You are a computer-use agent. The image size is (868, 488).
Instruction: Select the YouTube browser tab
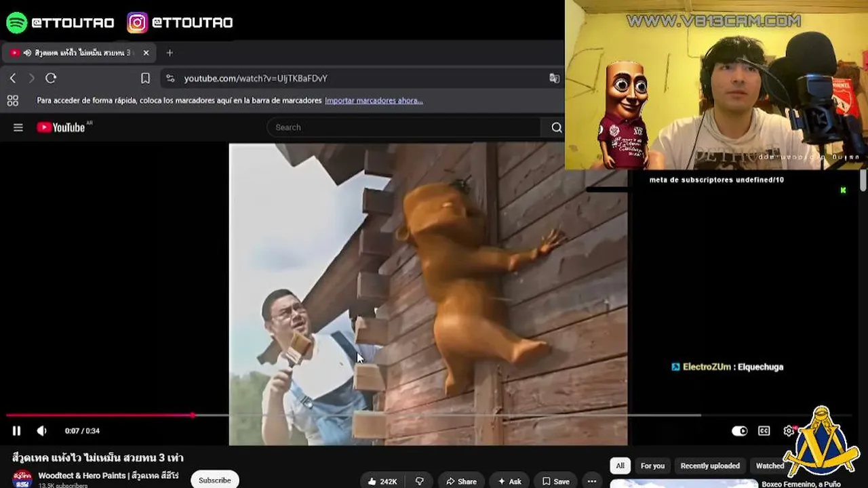(x=80, y=53)
